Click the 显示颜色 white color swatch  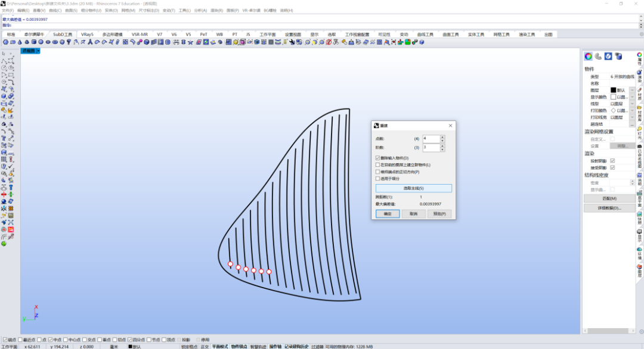(x=613, y=97)
